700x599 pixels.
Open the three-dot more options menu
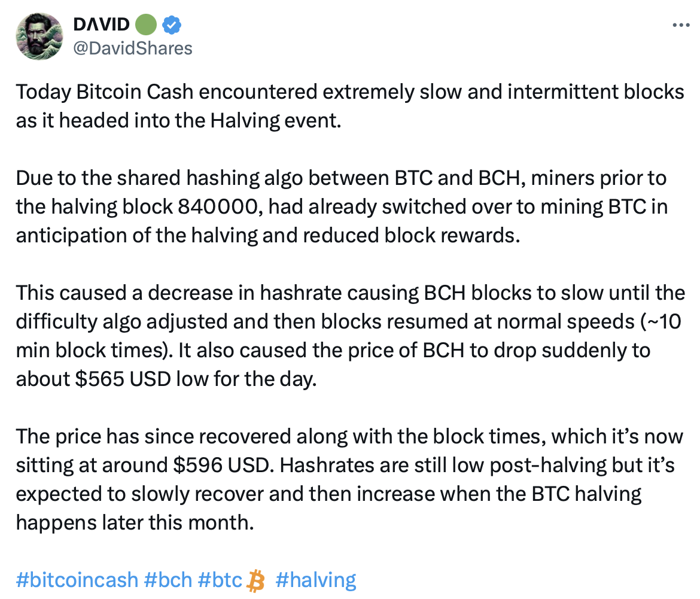tap(681, 26)
